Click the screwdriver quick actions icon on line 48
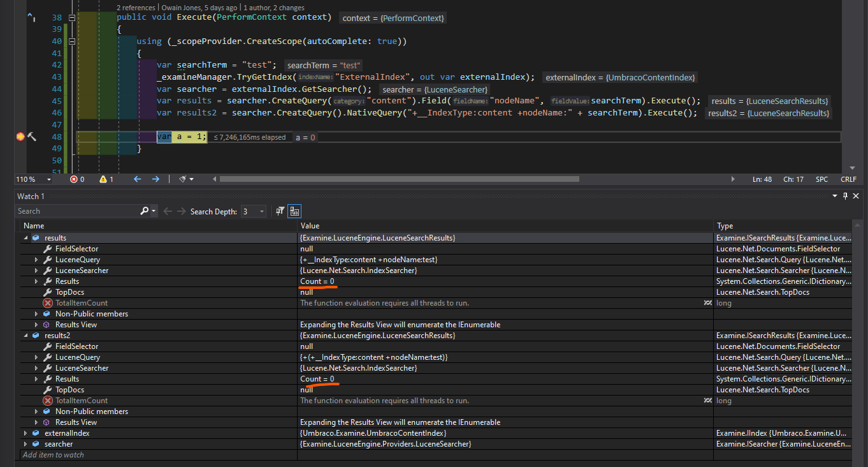 point(31,137)
